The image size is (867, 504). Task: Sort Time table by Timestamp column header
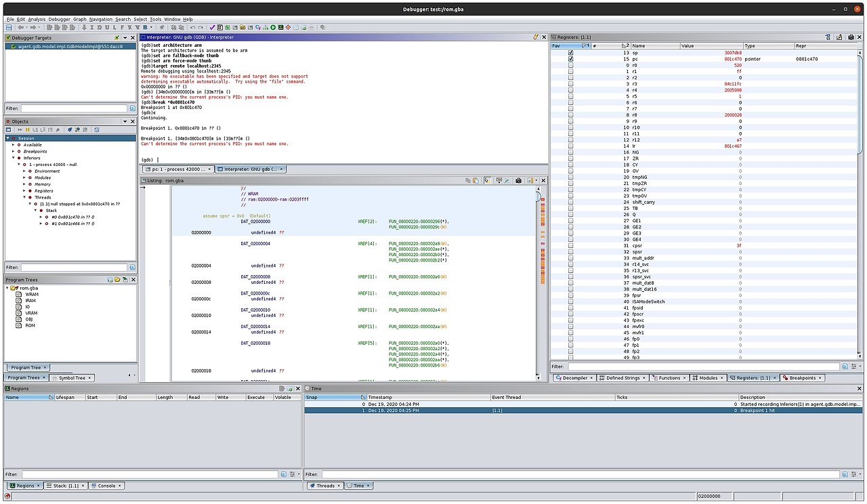(x=429, y=397)
